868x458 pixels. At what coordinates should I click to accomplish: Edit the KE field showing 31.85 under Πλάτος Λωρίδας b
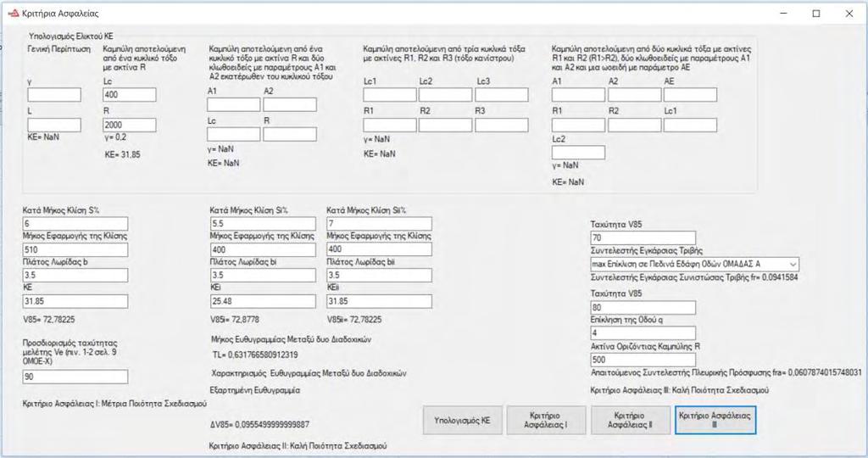pos(75,301)
